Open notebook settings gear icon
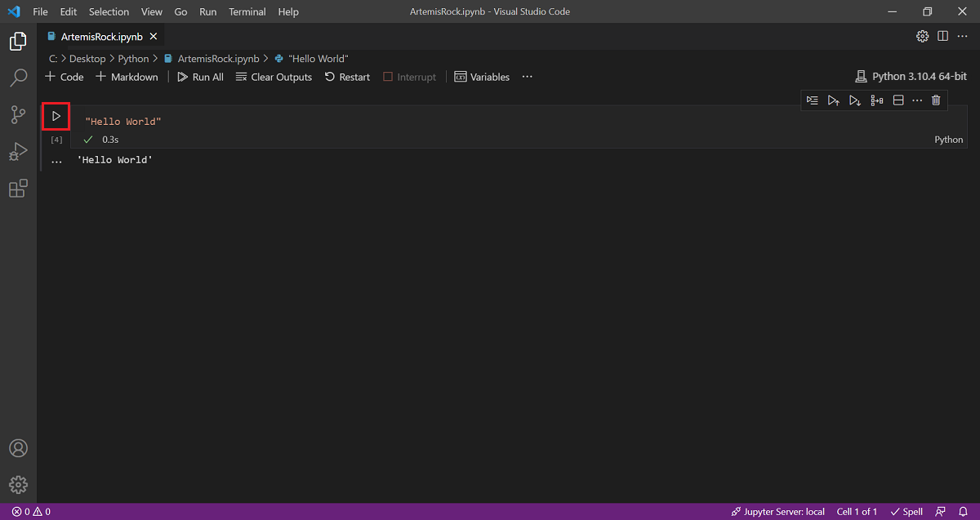 pos(922,36)
